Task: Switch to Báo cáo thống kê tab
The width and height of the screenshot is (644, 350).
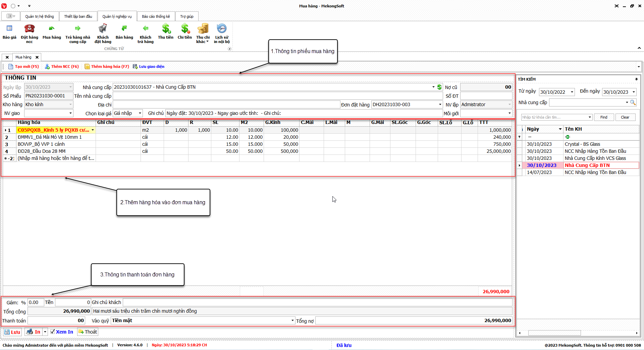Action: (156, 16)
